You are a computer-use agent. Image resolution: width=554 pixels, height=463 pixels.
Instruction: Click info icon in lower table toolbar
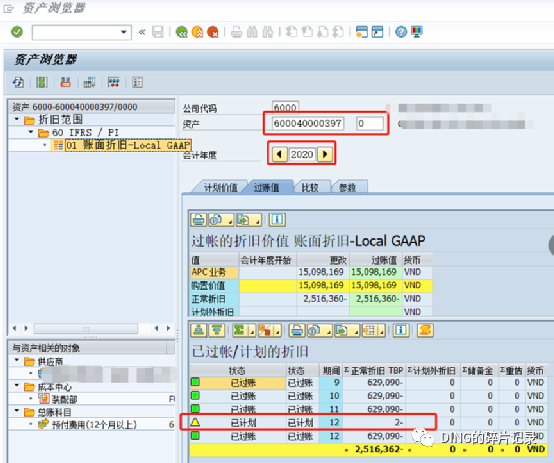[401, 330]
